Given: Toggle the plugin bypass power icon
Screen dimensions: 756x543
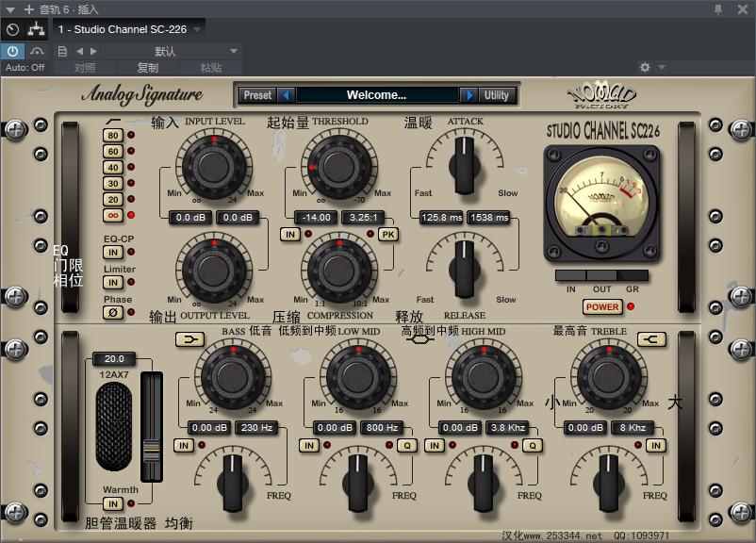Looking at the screenshot, I should click(12, 51).
